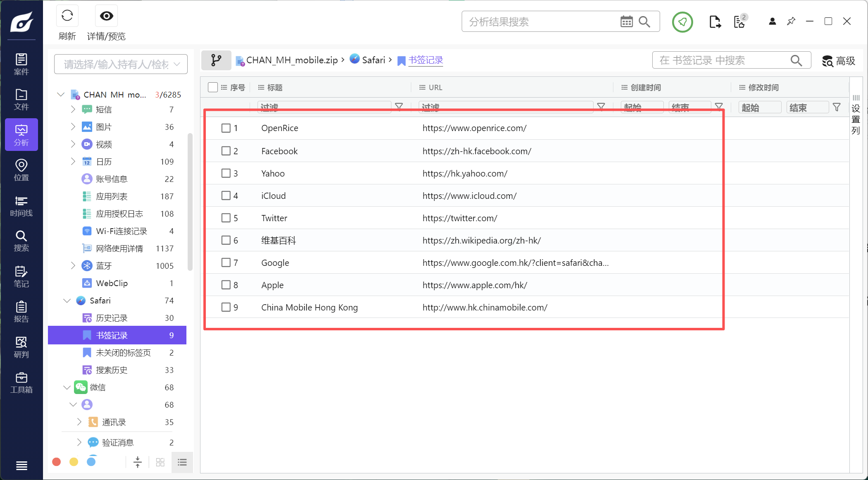Screen dimensions: 868x480
Task: Click the Refresh (刷新) icon
Action: click(67, 17)
